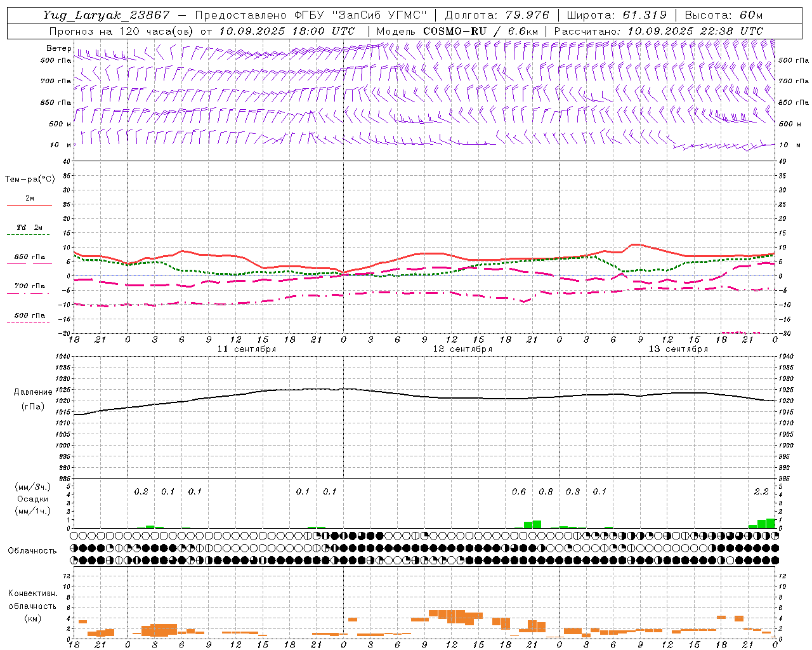Click the red line sample under 850 гПа legend
Image resolution: width=812 pixels, height=650 pixels.
tap(28, 264)
